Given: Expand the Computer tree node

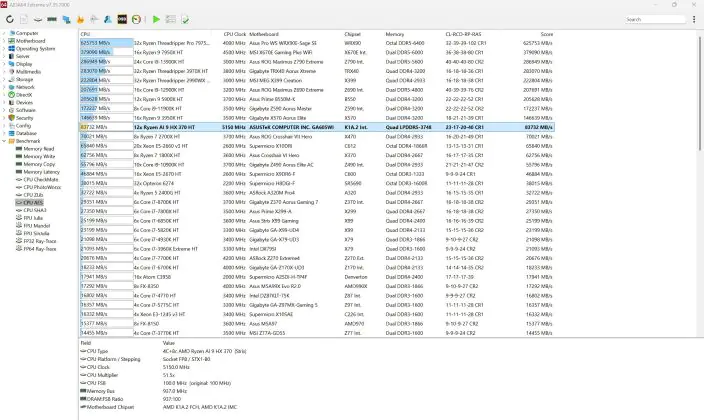Looking at the screenshot, I should click(4, 33).
